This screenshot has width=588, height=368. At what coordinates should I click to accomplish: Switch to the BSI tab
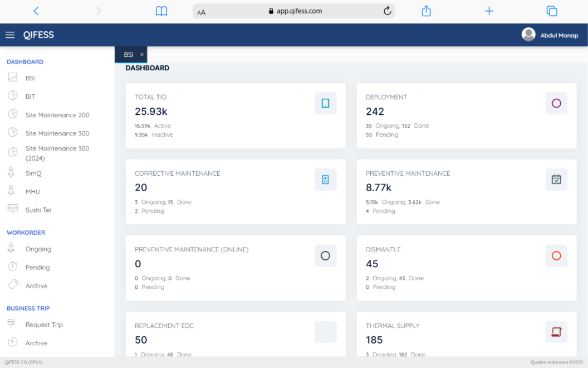point(127,54)
